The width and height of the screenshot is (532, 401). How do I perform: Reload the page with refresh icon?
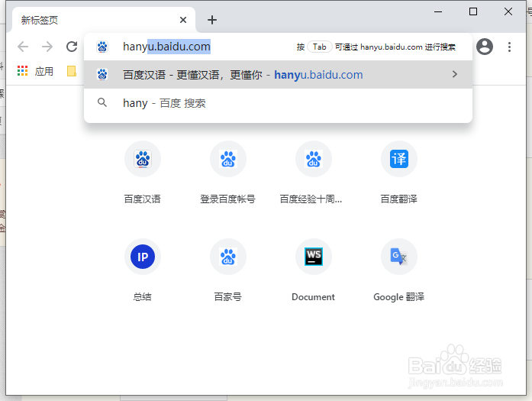point(72,47)
